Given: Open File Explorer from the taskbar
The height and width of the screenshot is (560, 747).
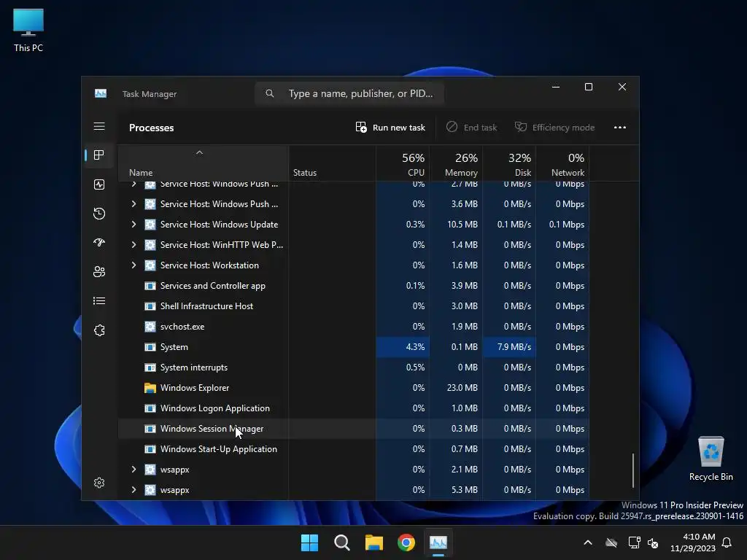Looking at the screenshot, I should point(374,542).
